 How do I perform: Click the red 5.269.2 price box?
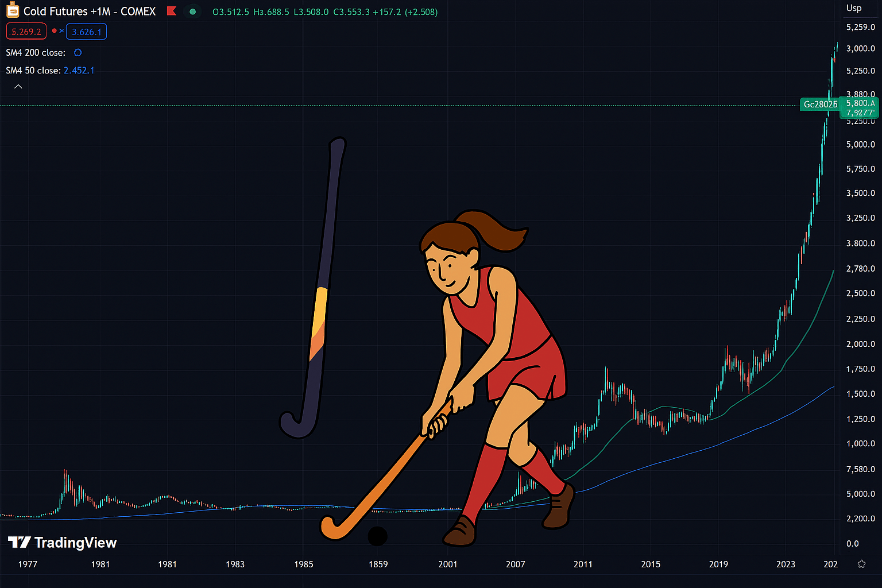coord(26,32)
